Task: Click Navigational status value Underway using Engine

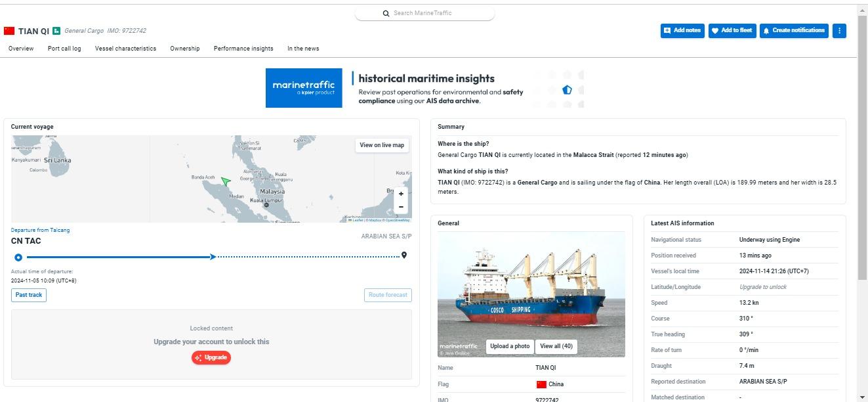Action: point(770,240)
